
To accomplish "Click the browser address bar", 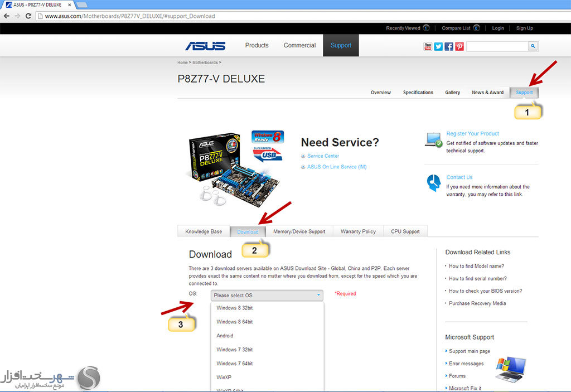I will tap(302, 16).
